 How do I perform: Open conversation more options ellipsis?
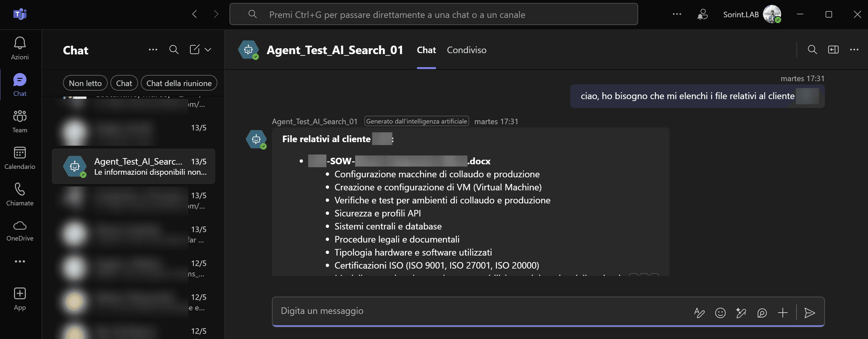[x=854, y=50]
